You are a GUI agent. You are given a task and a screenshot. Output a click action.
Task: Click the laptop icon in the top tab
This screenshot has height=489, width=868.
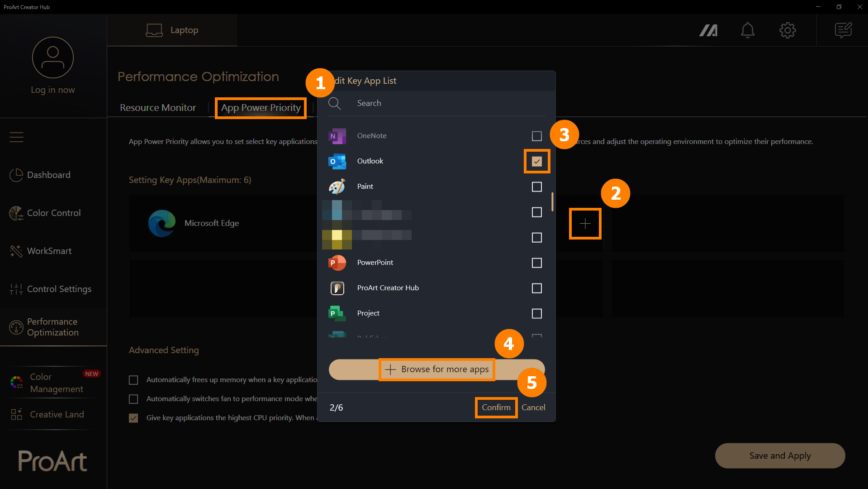coord(154,30)
